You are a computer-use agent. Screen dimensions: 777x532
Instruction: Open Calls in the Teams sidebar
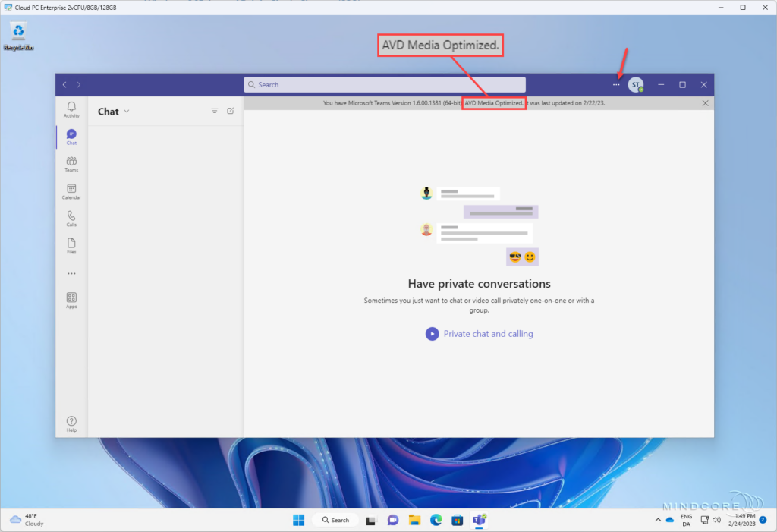coord(71,219)
